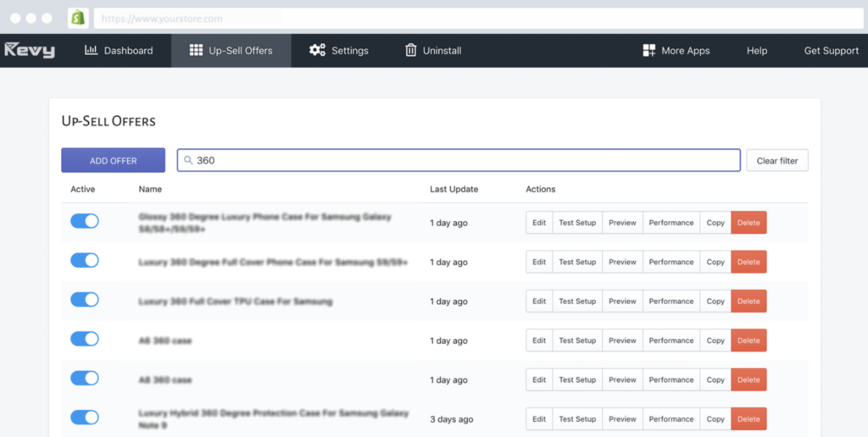868x437 pixels.
Task: Go to the Settings tab
Action: click(339, 50)
